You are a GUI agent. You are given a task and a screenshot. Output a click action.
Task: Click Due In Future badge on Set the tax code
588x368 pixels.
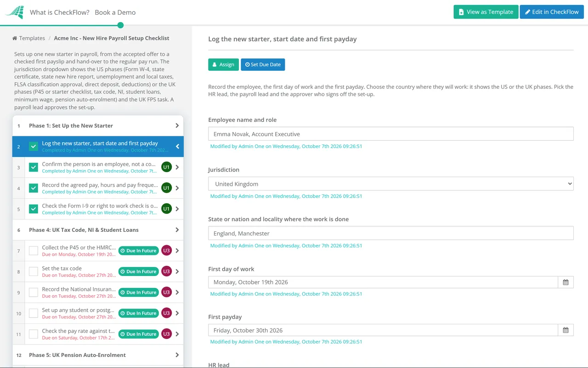coord(138,271)
